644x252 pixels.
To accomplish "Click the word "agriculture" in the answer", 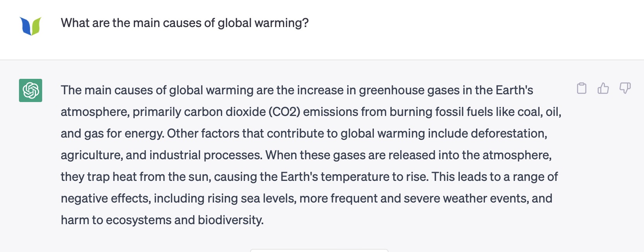I will pyautogui.click(x=91, y=155).
